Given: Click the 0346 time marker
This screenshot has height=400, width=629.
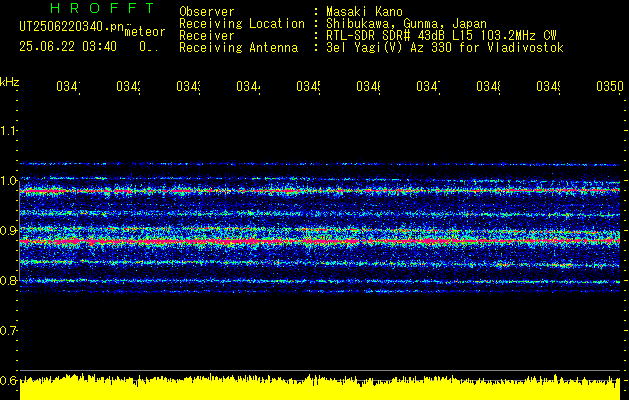Looking at the screenshot, I should (368, 86).
